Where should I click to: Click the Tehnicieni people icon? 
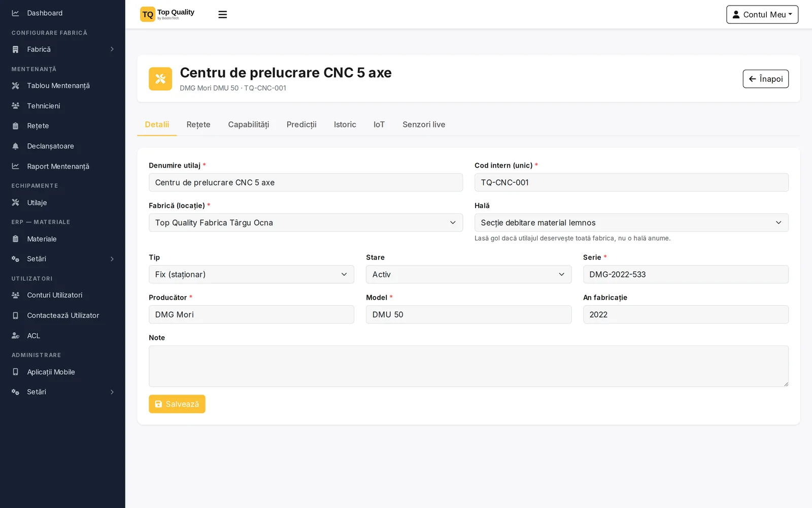coord(15,106)
